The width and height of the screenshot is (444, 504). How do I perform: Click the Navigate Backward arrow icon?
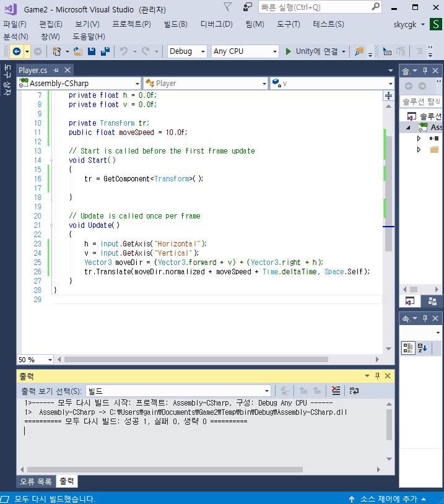click(x=17, y=51)
